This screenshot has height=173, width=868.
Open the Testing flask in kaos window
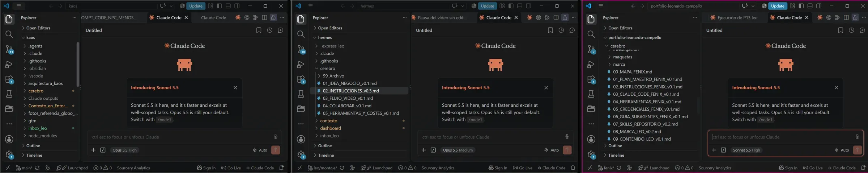9,94
